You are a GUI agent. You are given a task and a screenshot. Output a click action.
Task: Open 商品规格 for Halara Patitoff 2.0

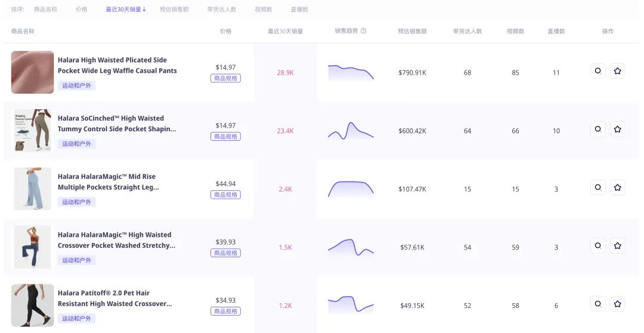click(x=225, y=311)
